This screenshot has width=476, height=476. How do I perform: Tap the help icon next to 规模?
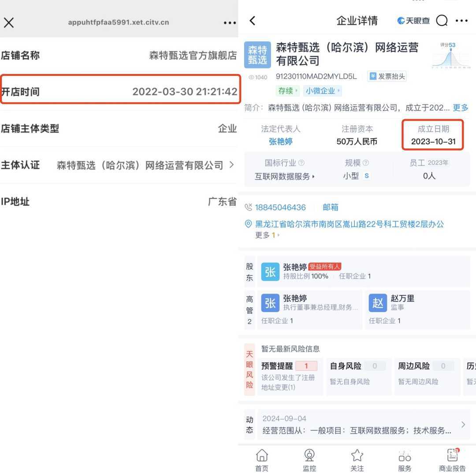coord(366,163)
